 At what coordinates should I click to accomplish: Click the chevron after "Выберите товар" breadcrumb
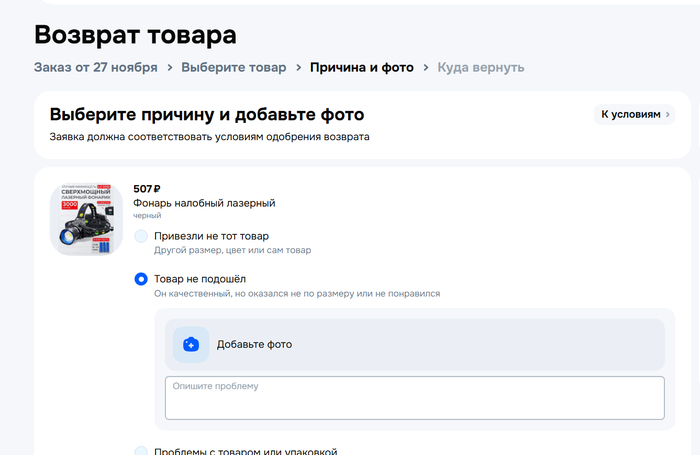[298, 67]
